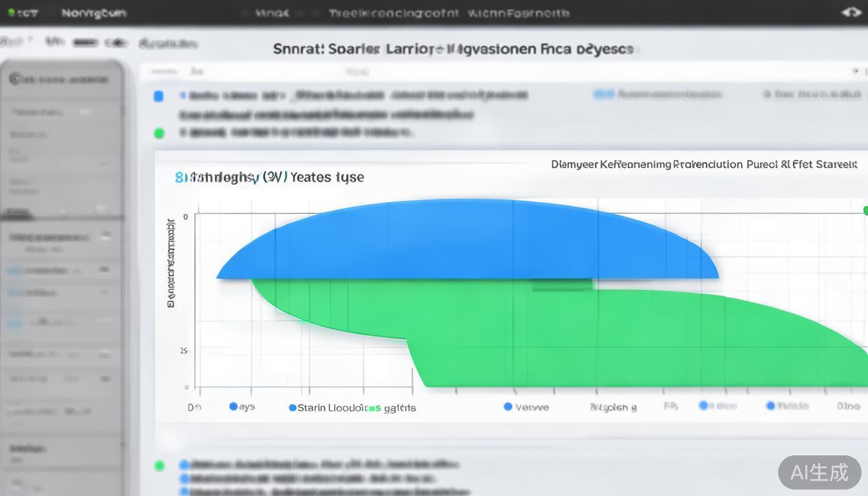Click the green circle icon below the chart
The height and width of the screenshot is (496, 868).
(x=159, y=465)
